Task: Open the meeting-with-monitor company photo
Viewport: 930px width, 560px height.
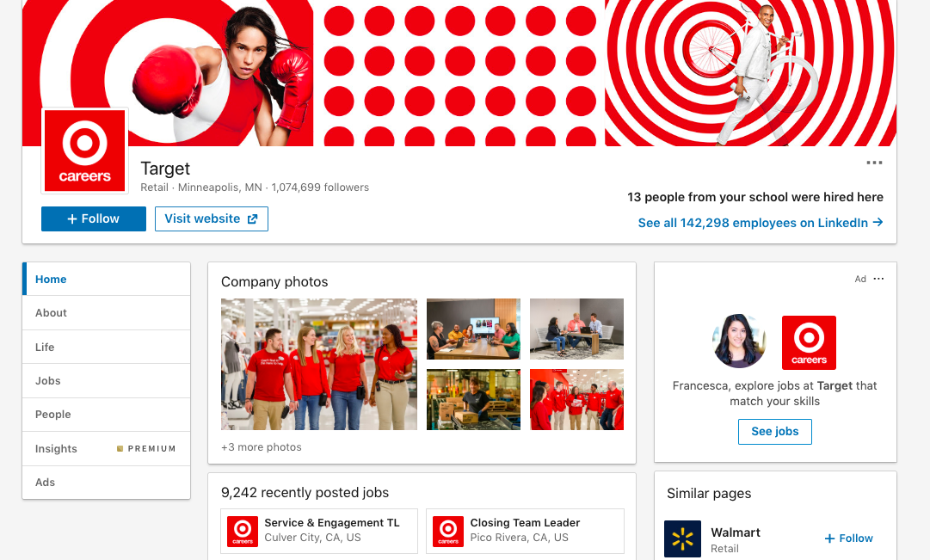Action: tap(473, 329)
